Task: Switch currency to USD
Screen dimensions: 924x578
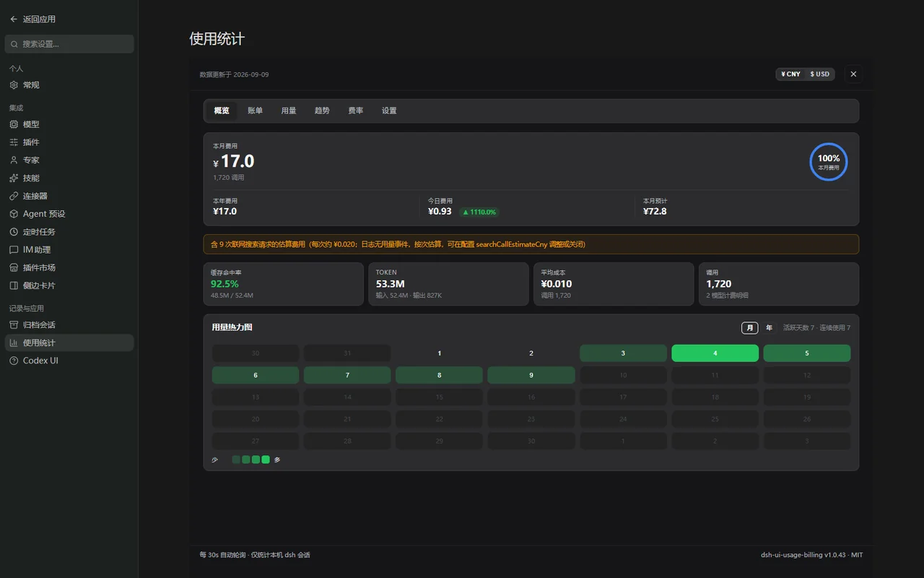Action: click(819, 74)
